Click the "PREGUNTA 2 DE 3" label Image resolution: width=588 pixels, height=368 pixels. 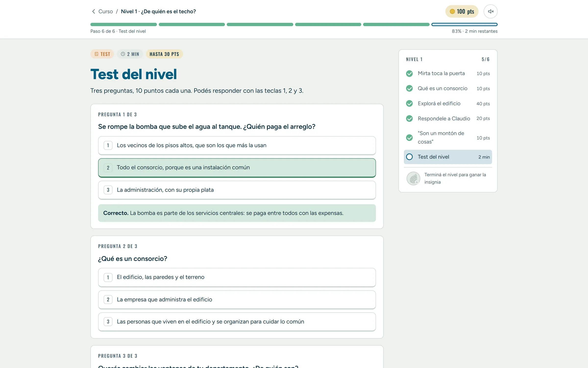click(x=118, y=246)
